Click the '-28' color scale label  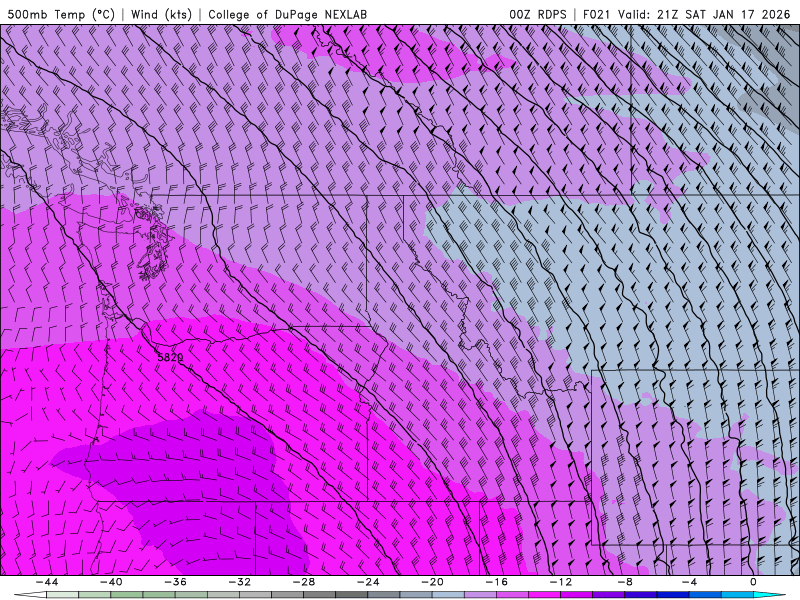304,582
